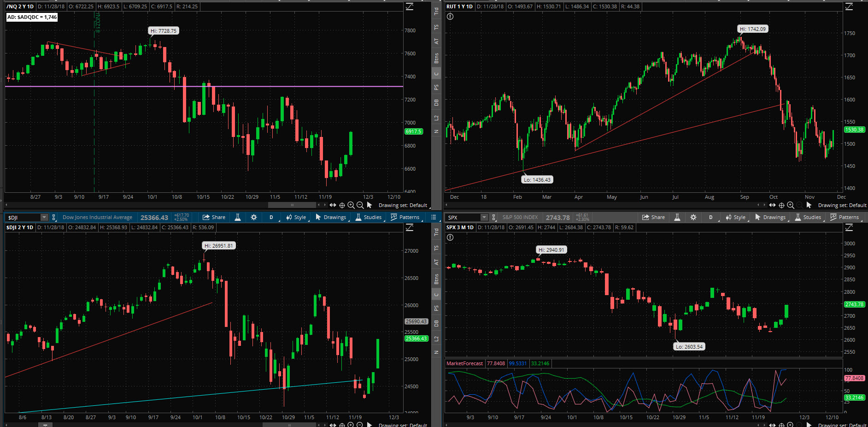The width and height of the screenshot is (868, 427).
Task: Toggle the TS sidebar tab beside /NQ chart
Action: [436, 27]
